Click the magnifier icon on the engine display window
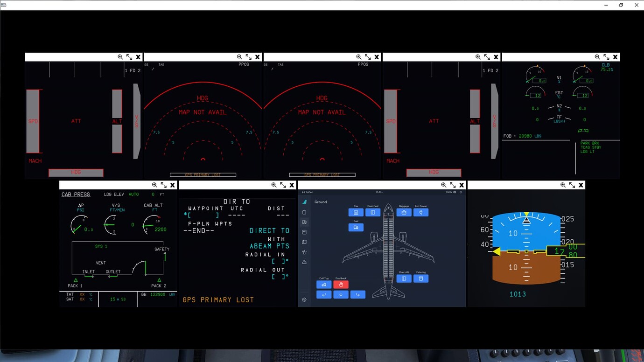The image size is (644, 362). point(597,56)
